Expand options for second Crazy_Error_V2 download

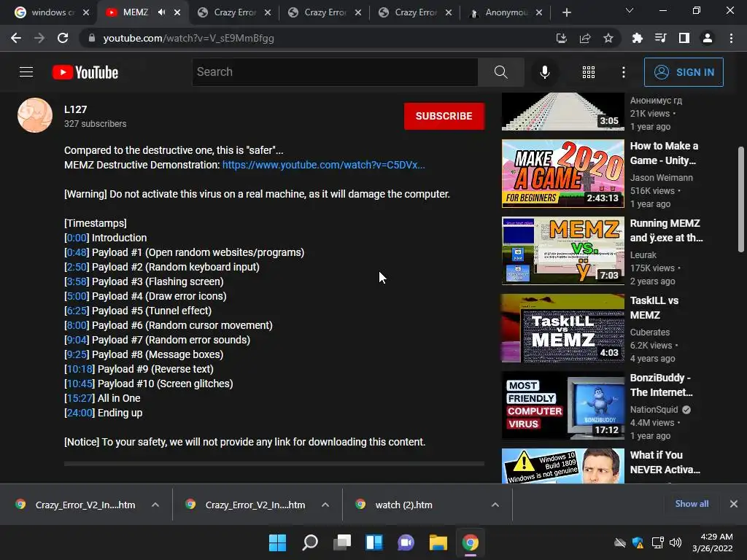(x=325, y=505)
